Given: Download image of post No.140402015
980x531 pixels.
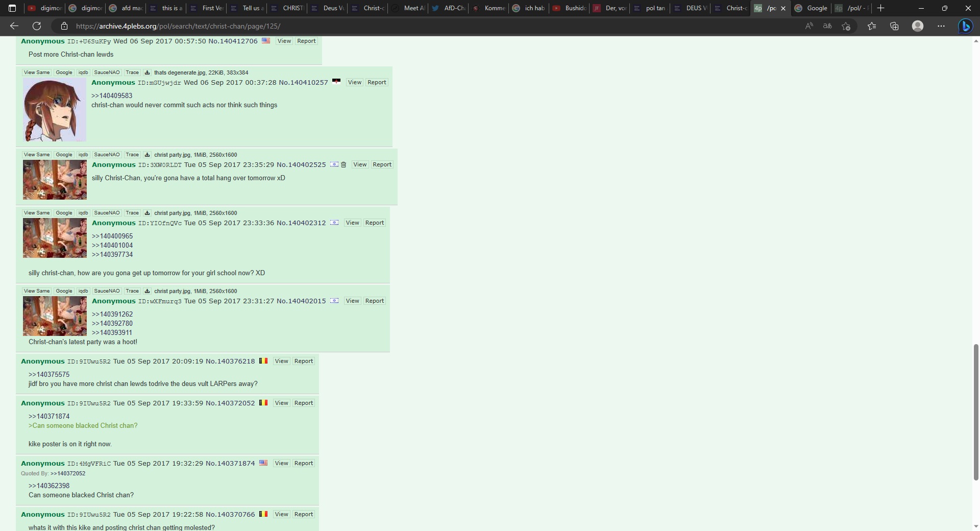Looking at the screenshot, I should (147, 291).
